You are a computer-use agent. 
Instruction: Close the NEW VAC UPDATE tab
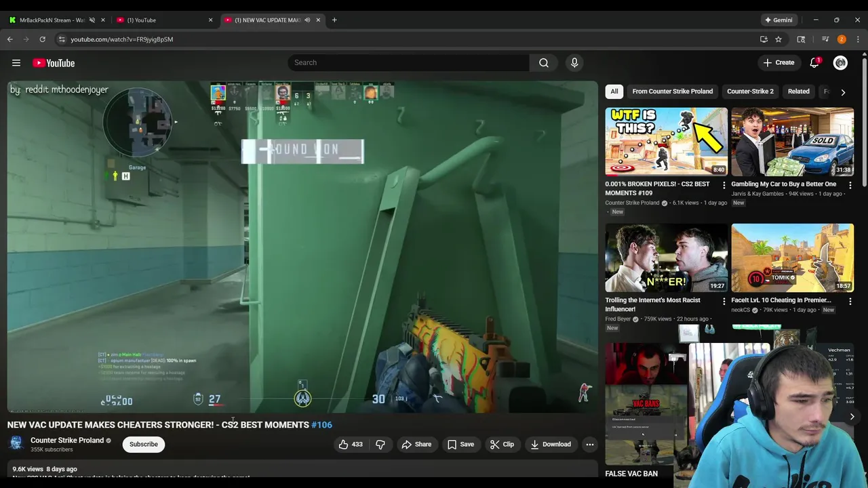click(318, 20)
